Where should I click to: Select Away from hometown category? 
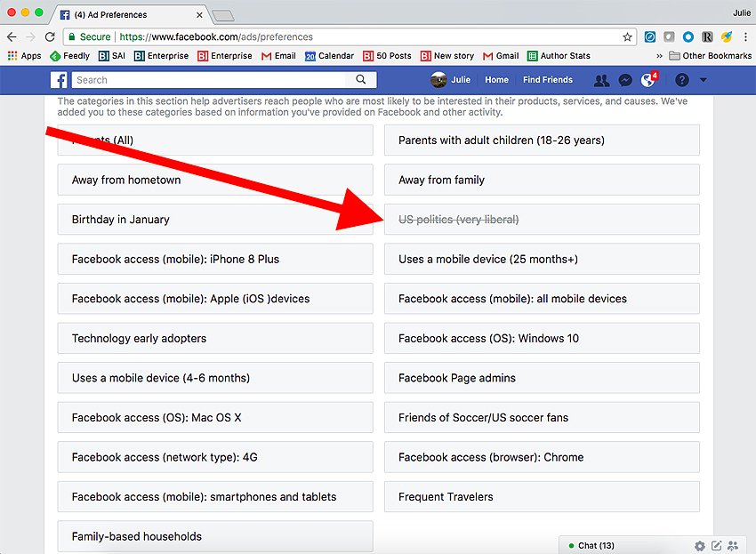(215, 180)
